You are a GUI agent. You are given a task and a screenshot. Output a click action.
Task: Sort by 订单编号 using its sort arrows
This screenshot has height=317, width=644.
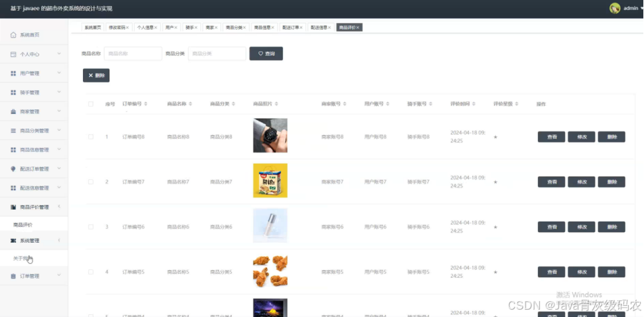[x=145, y=104]
